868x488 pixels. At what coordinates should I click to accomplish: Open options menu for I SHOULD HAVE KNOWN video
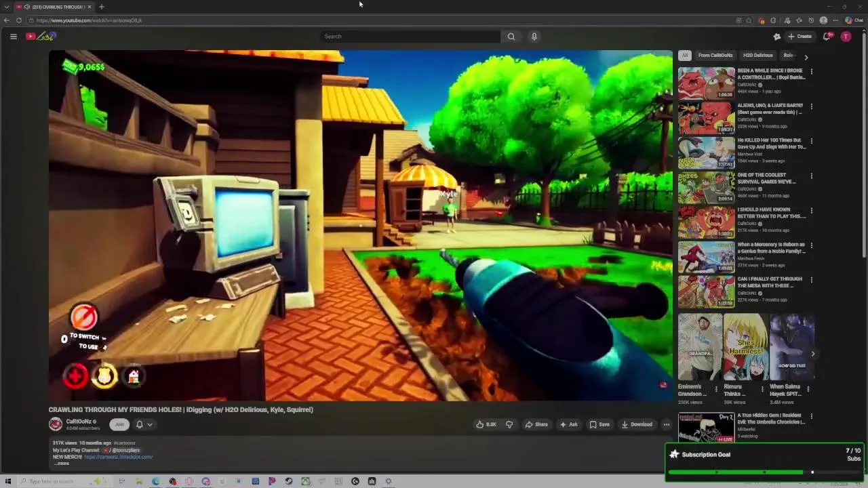(812, 211)
